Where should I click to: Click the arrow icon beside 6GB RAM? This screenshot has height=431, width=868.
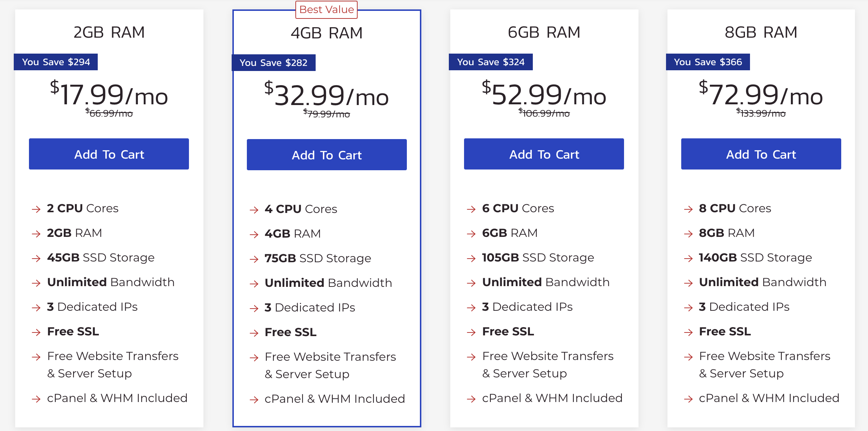tap(471, 234)
